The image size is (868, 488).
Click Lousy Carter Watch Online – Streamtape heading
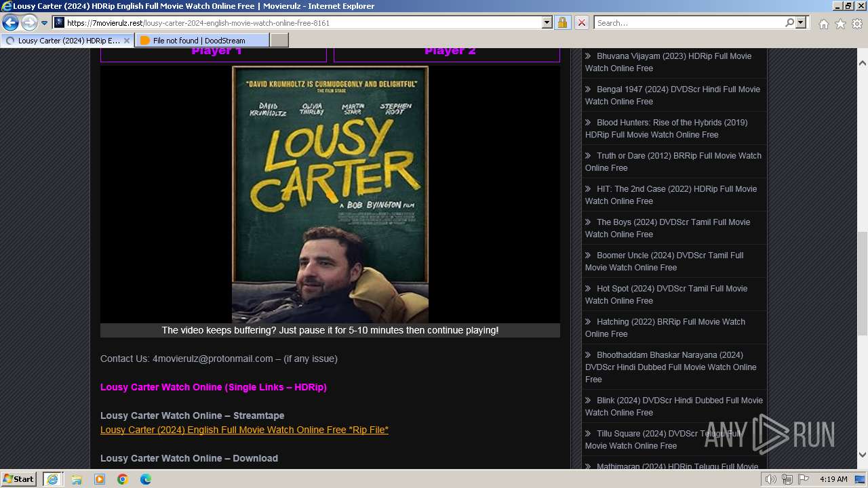pos(193,415)
